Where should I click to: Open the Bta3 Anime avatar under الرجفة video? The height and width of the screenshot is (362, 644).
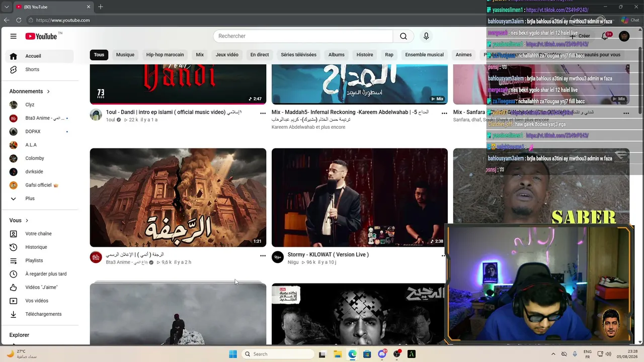click(96, 257)
